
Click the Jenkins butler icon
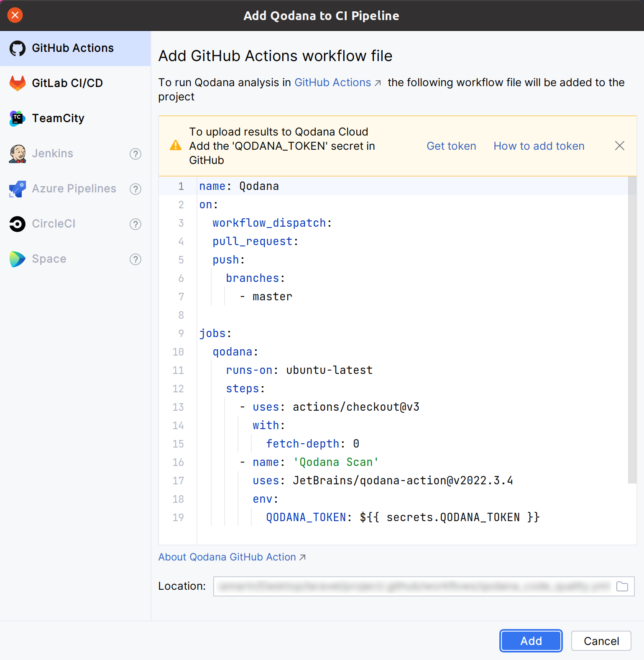18,153
